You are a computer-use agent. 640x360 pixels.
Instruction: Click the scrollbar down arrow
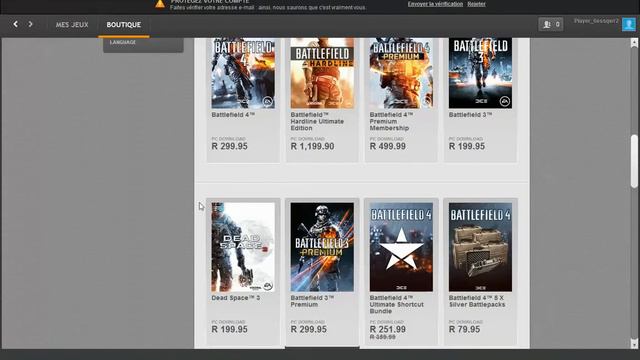pos(634,344)
